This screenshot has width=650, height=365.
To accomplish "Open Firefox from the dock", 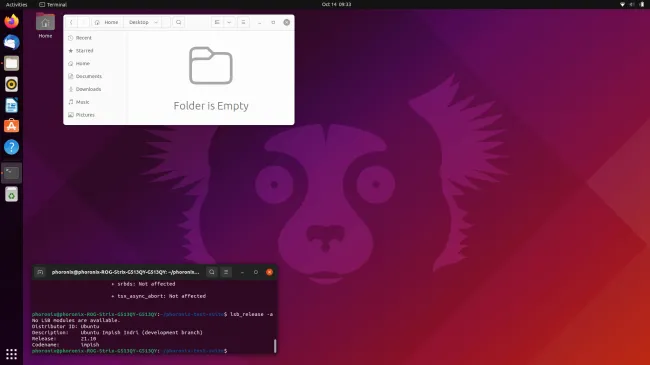I will [12, 21].
